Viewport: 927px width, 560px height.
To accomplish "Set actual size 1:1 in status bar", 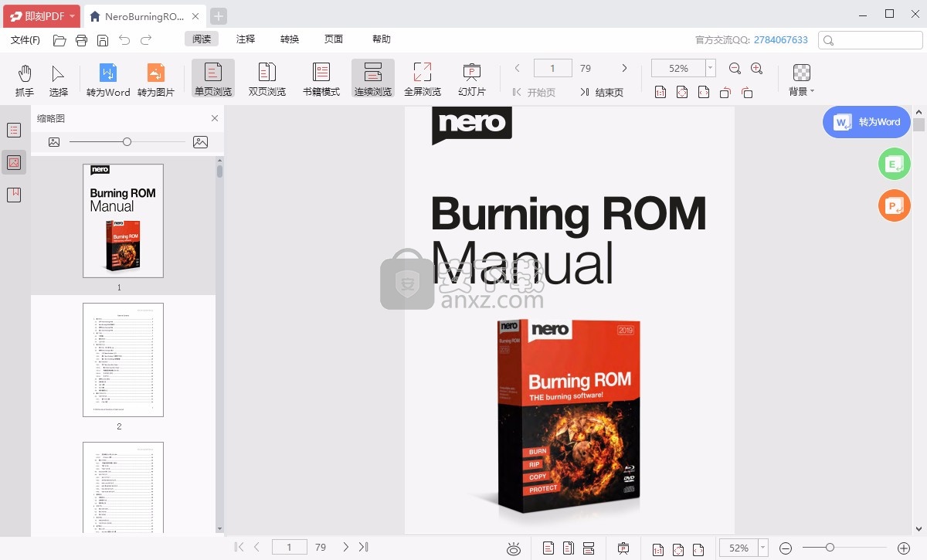I will click(658, 548).
